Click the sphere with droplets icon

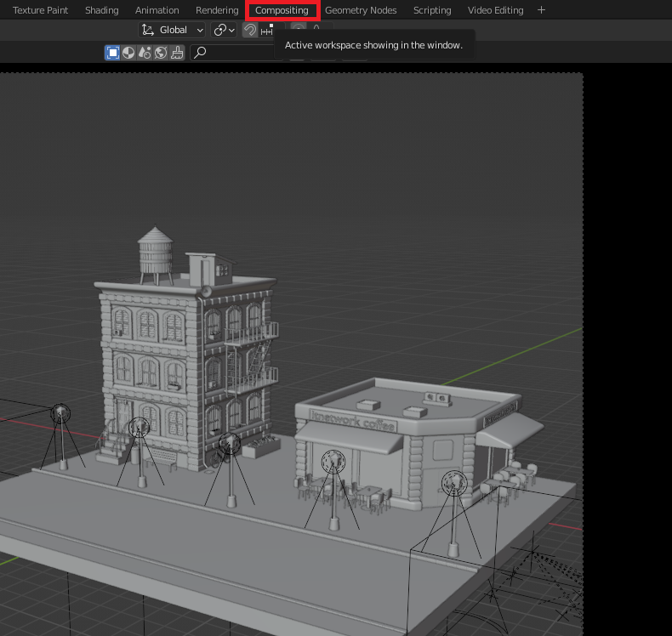point(145,53)
